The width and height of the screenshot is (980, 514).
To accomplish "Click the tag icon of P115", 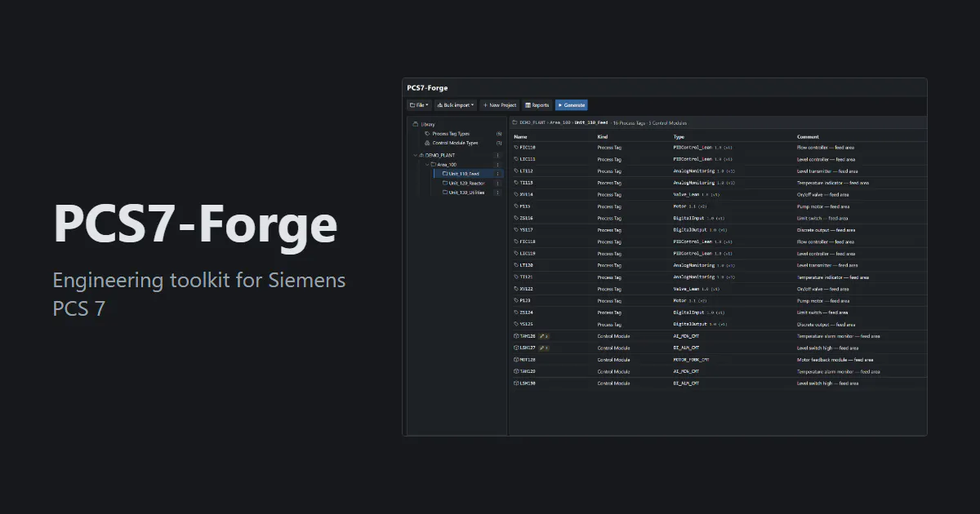I will point(516,206).
